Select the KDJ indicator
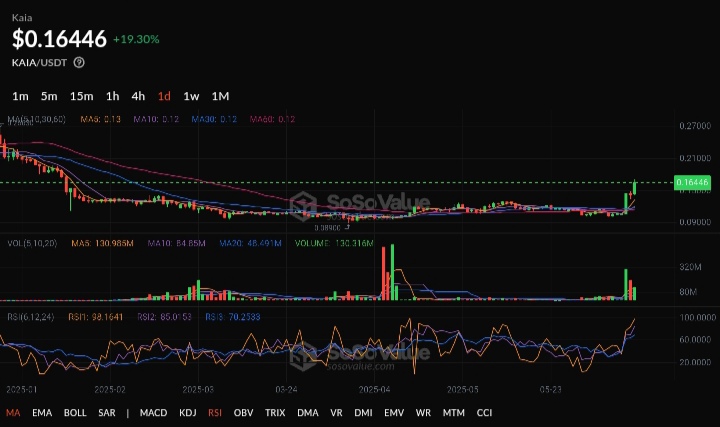Image resolution: width=720 pixels, height=427 pixels. tap(188, 412)
